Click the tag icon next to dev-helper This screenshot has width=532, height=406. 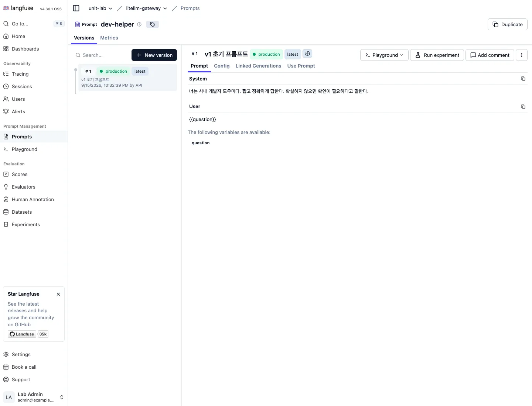coord(153,24)
